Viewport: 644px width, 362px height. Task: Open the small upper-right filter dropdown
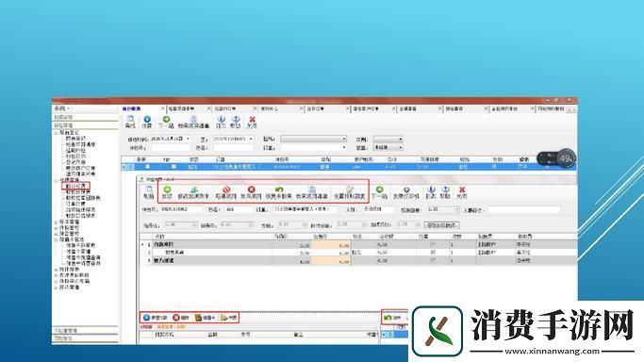tap(388, 140)
